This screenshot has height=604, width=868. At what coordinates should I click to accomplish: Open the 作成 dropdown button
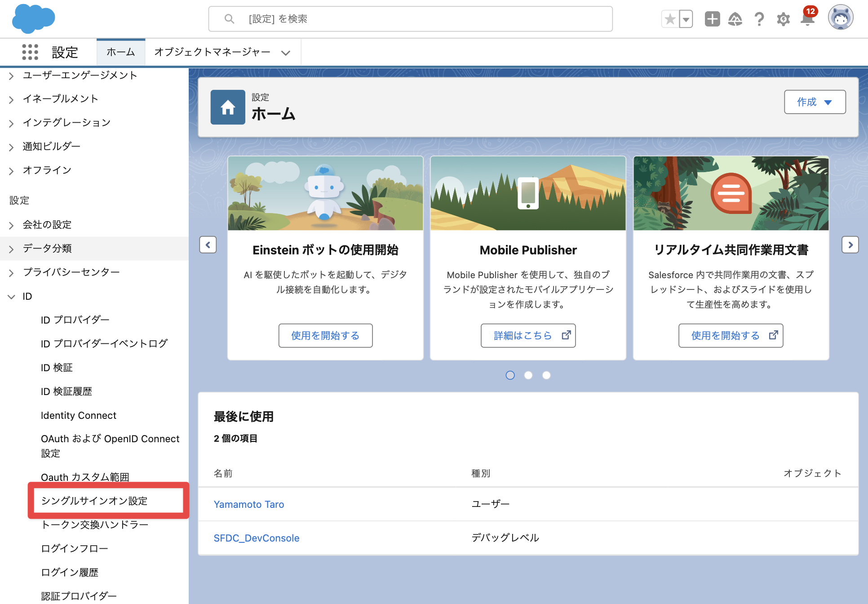tap(815, 102)
